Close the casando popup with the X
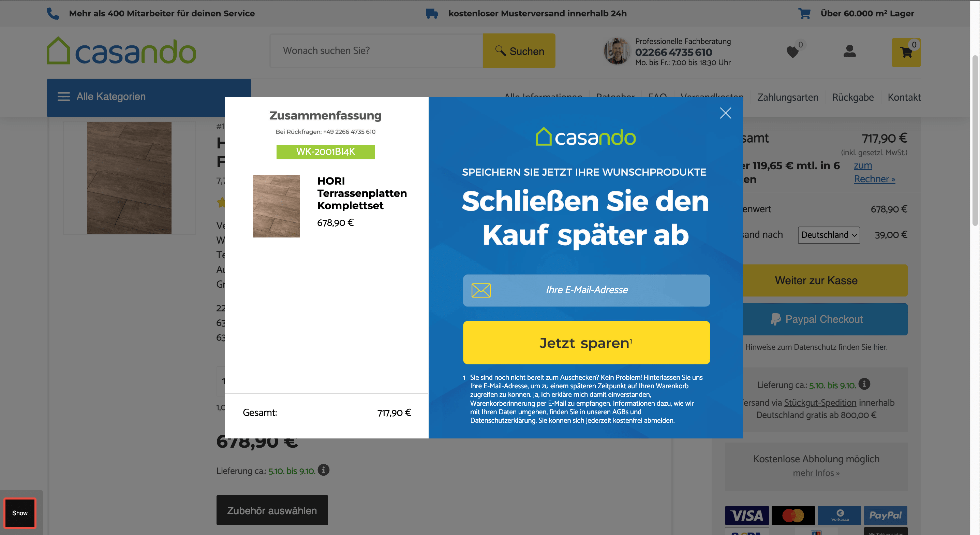 [725, 113]
